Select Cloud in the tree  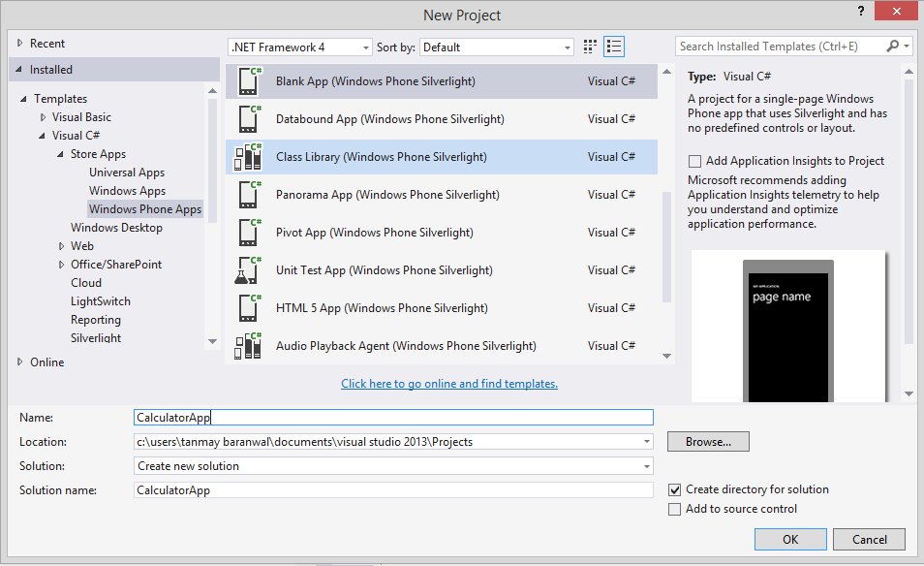coord(86,283)
